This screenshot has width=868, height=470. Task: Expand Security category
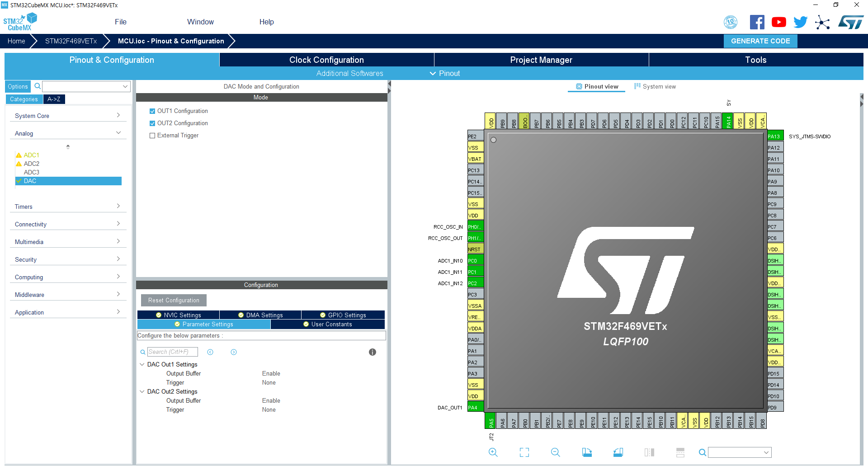coord(68,259)
